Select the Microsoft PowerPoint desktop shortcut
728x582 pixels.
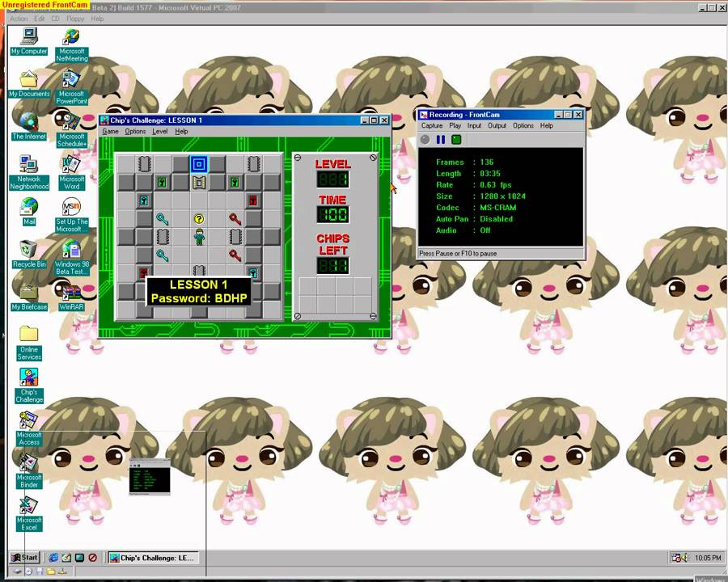pyautogui.click(x=71, y=87)
